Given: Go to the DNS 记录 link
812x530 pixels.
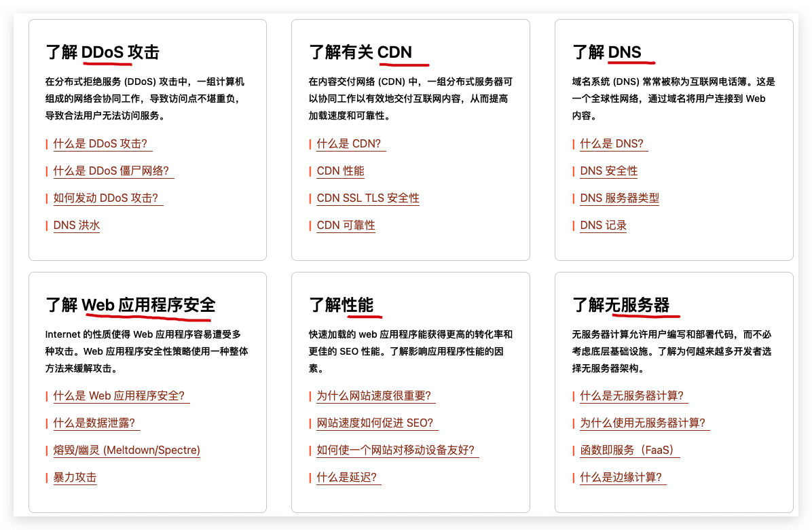Looking at the screenshot, I should [x=604, y=226].
